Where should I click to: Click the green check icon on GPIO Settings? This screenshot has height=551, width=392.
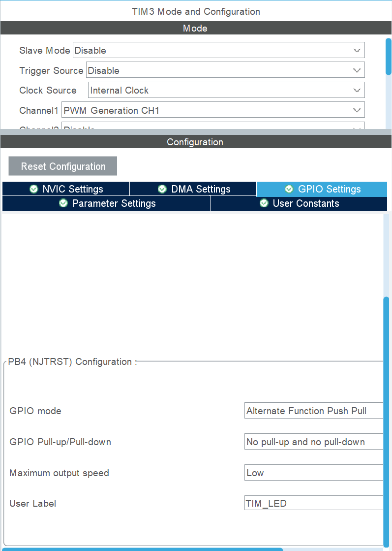point(289,189)
